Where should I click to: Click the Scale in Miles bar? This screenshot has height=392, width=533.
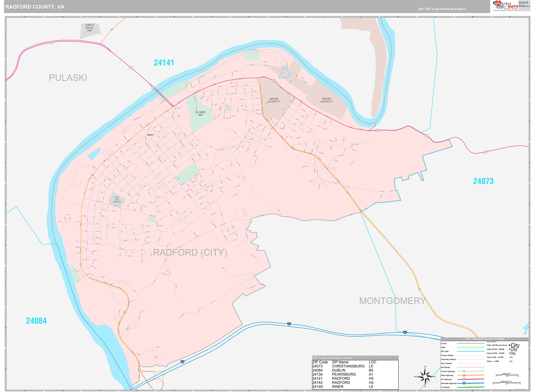point(507,375)
